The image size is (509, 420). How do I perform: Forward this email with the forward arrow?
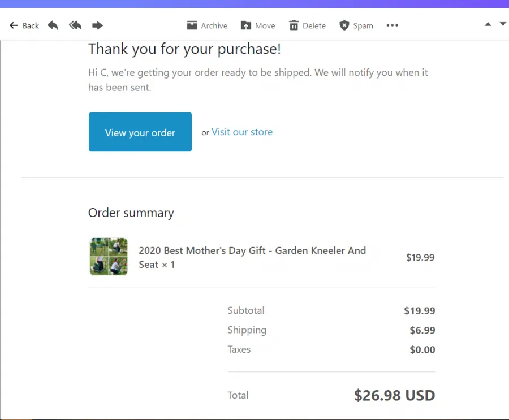coord(97,25)
